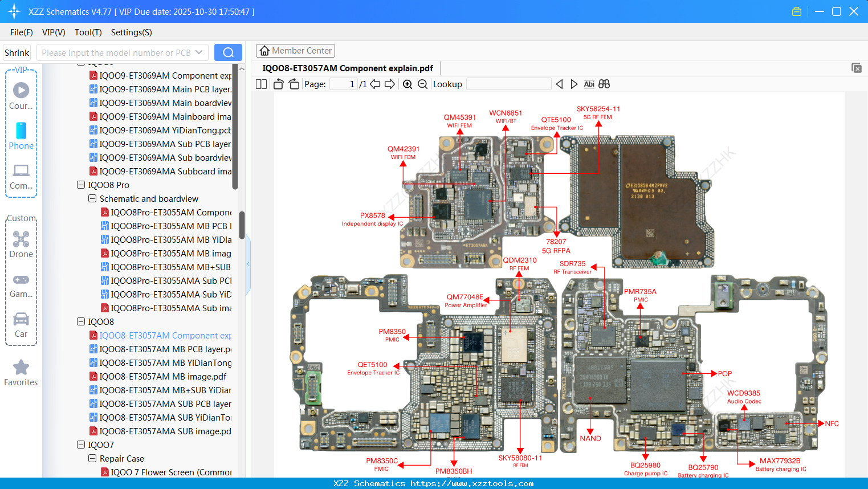Screen dimensions: 868x489
Task: Open the Tool menu
Action: (88, 32)
